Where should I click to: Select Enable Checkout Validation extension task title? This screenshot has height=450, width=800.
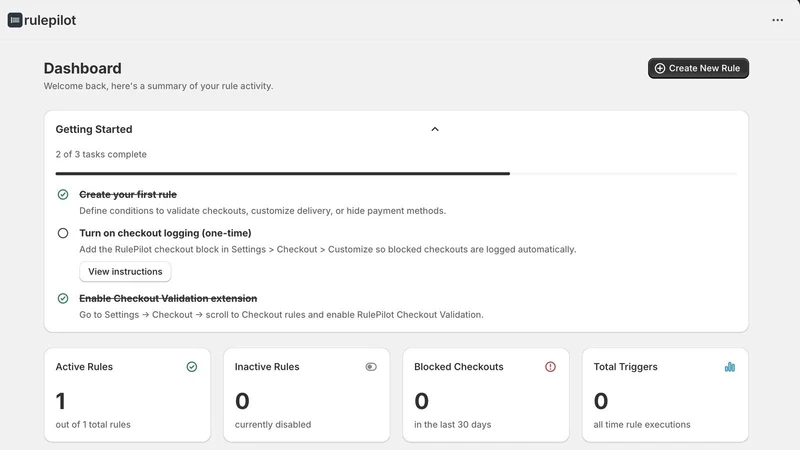[x=168, y=298]
